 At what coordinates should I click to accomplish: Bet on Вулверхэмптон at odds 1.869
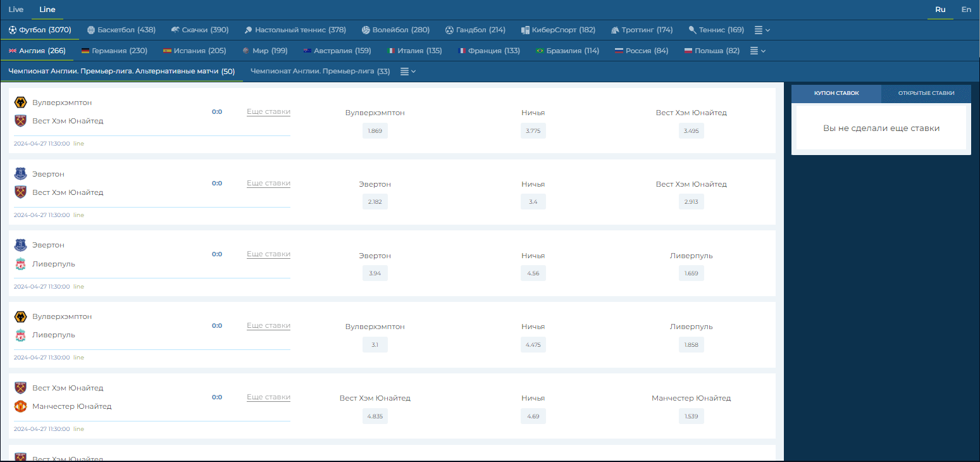[x=375, y=131]
